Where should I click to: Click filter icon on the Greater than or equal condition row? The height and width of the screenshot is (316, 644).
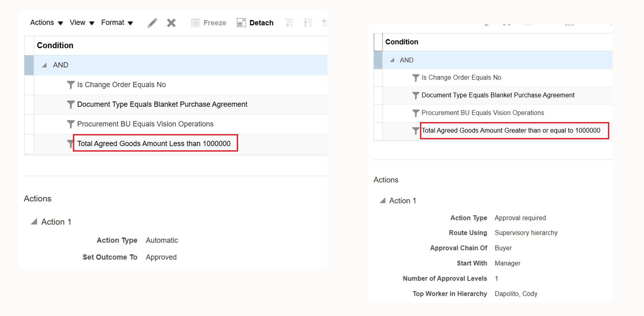click(415, 130)
